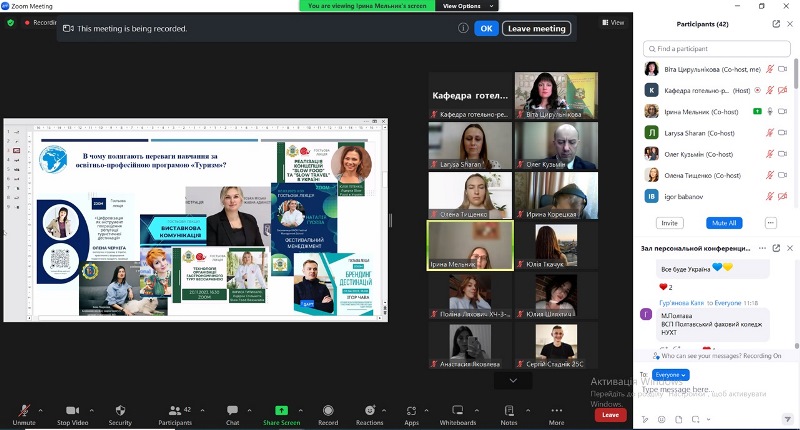Image resolution: width=800 pixels, height=430 pixels.
Task: Select Віта Цирульнікова video tile
Action: (556, 95)
